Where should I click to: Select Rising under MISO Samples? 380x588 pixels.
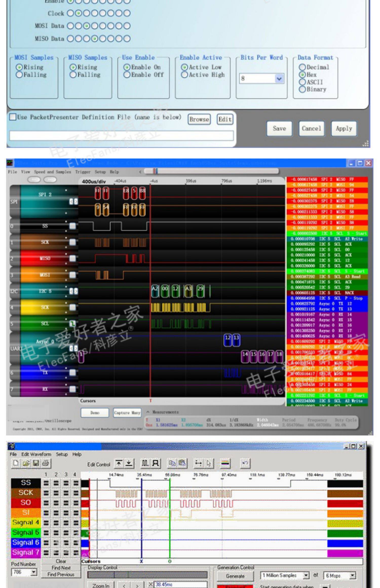tap(84, 67)
